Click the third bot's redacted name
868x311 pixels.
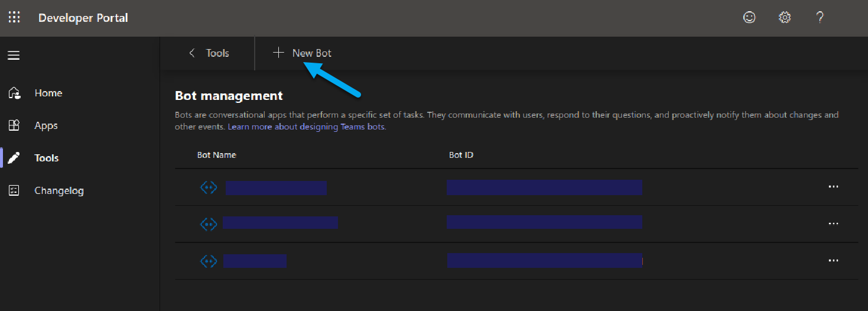255,261
